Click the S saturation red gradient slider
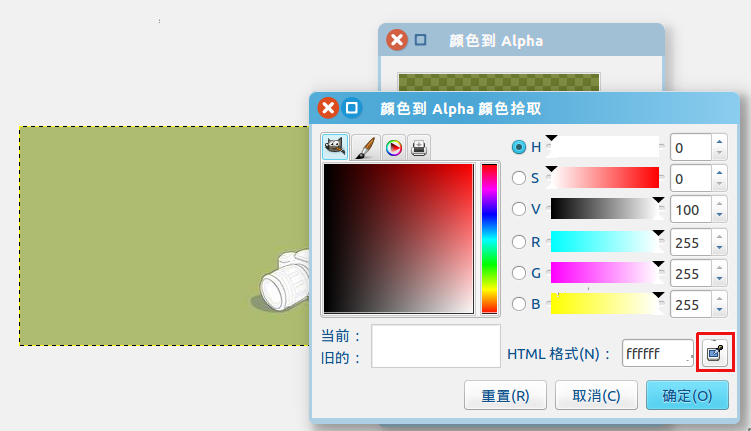The image size is (751, 431). [605, 178]
